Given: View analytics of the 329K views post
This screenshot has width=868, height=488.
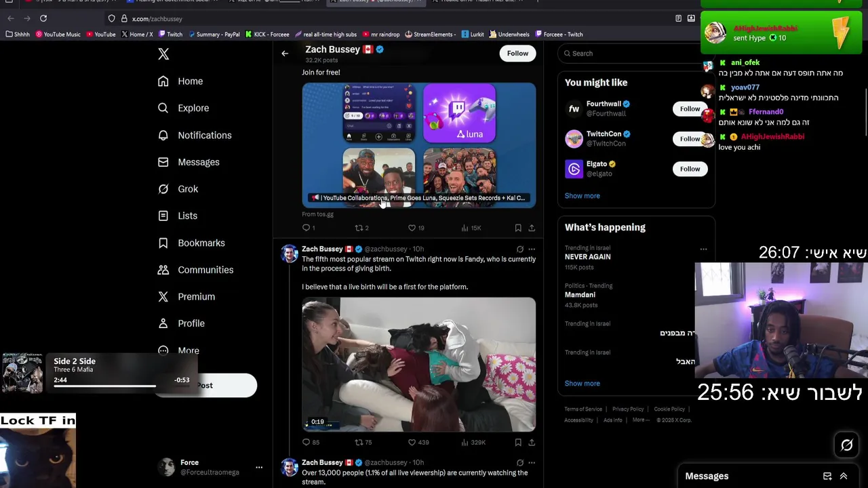Looking at the screenshot, I should click(x=473, y=442).
